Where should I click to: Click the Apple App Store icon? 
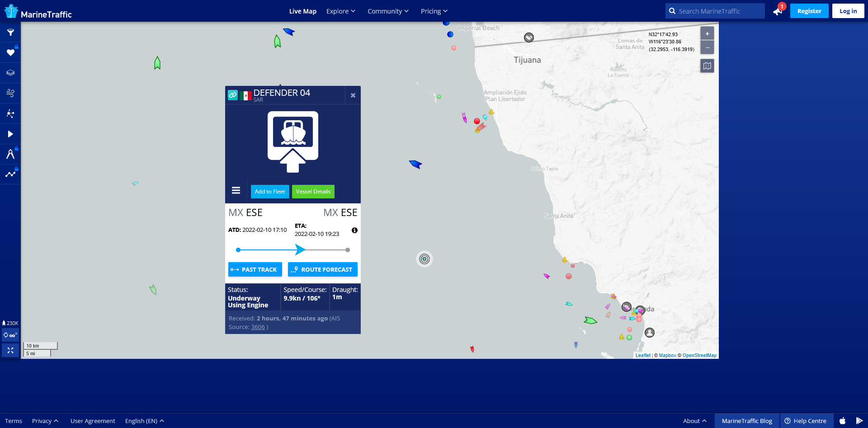tap(842, 421)
